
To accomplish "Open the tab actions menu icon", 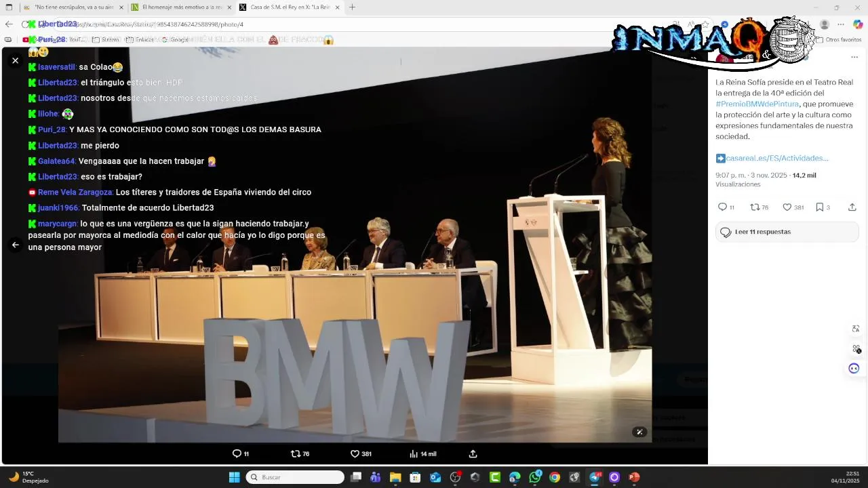I will 9,7.
